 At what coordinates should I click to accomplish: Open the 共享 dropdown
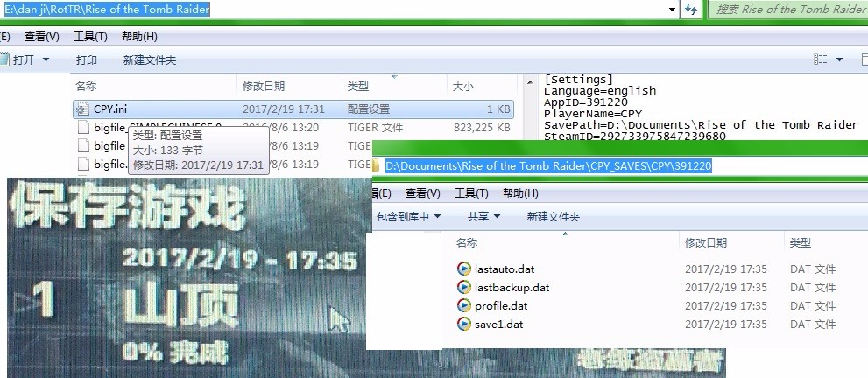click(x=483, y=217)
